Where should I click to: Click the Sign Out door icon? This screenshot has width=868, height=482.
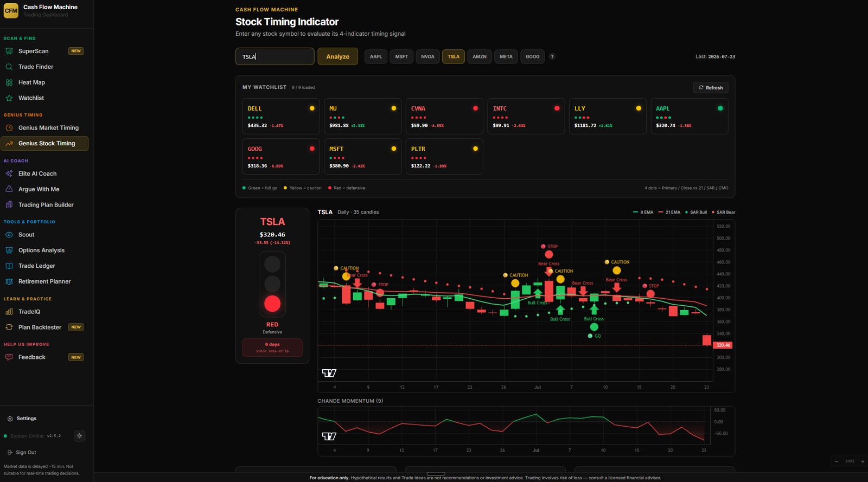click(x=10, y=452)
